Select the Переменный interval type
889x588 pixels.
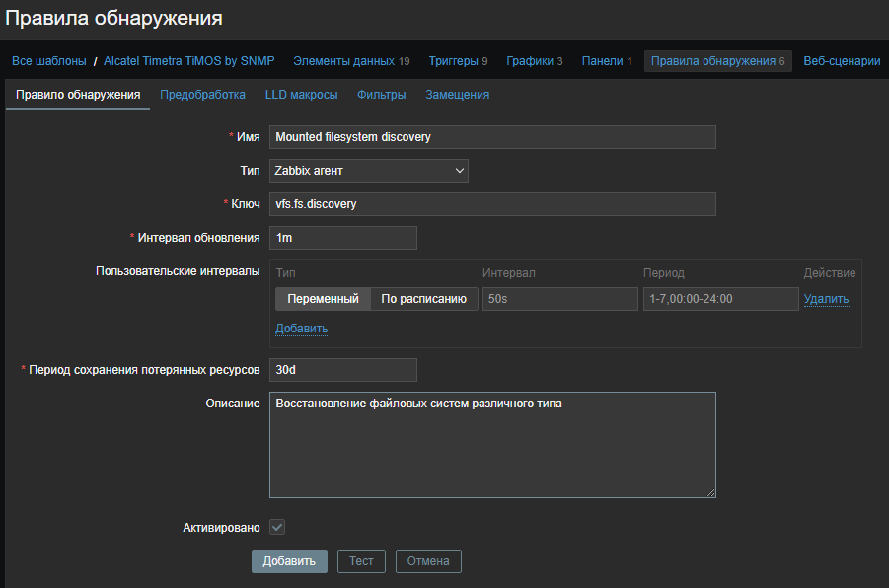323,299
